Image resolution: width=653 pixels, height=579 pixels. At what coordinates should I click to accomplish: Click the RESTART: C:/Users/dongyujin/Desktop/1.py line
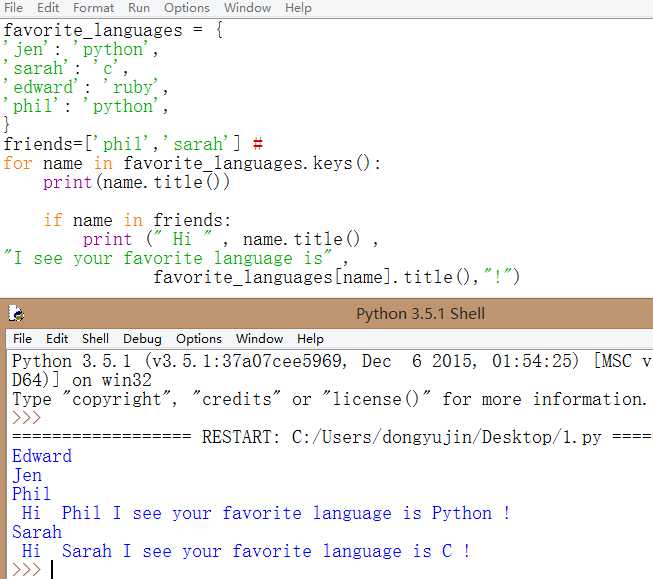[x=331, y=437]
